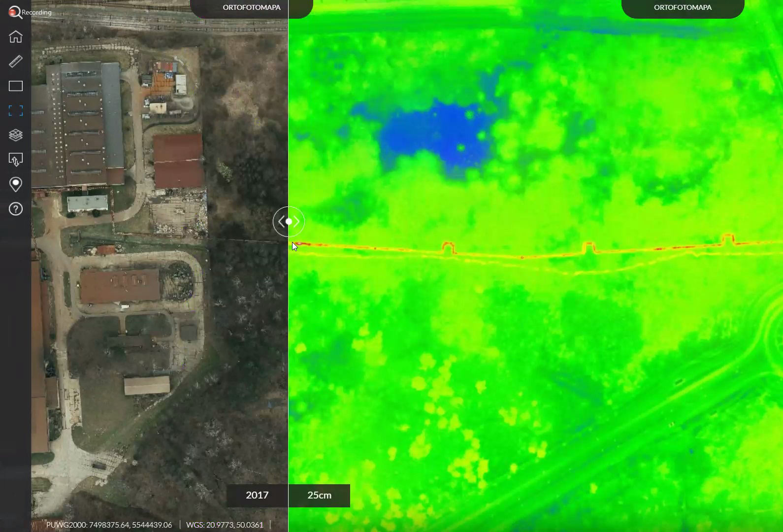783x532 pixels.
Task: Select the rectangle selection tool
Action: point(16,86)
